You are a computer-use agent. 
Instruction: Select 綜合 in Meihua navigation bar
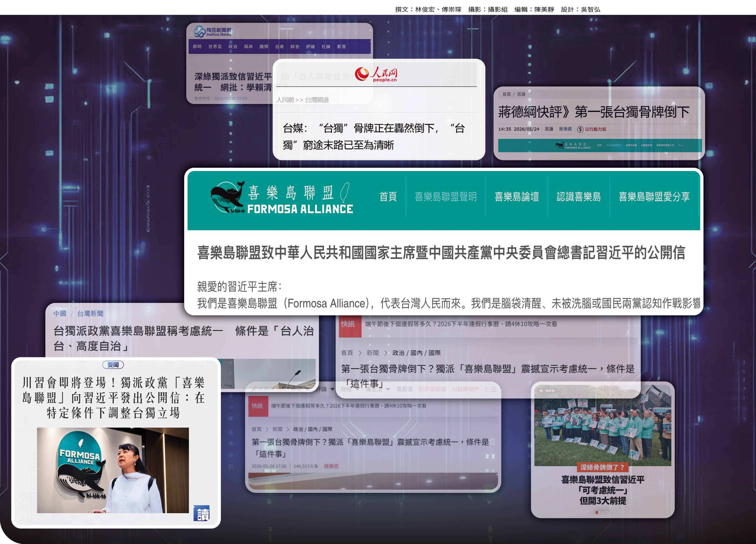[x=295, y=47]
